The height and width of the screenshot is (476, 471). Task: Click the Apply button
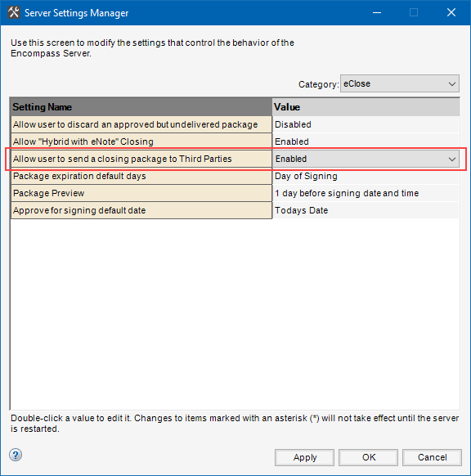tap(304, 457)
